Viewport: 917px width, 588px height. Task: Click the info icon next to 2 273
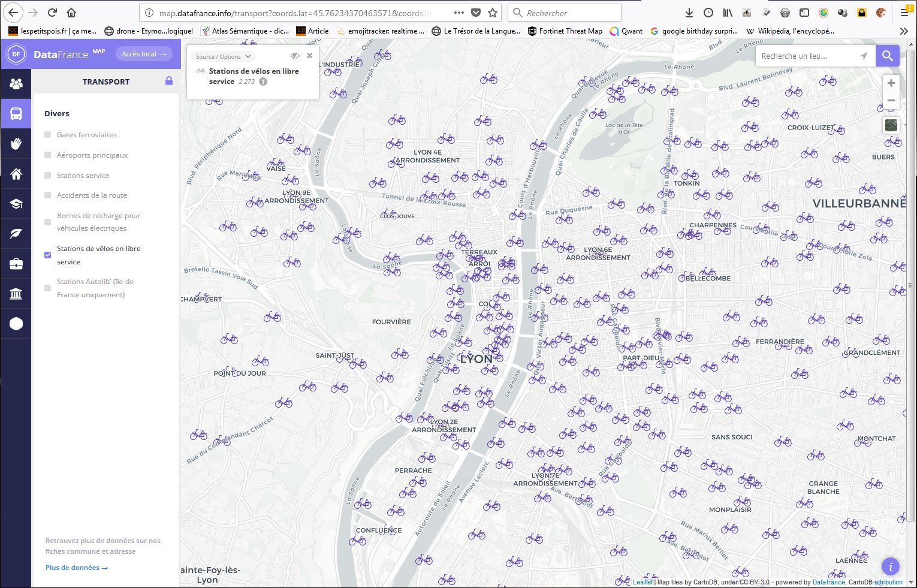[x=263, y=82]
